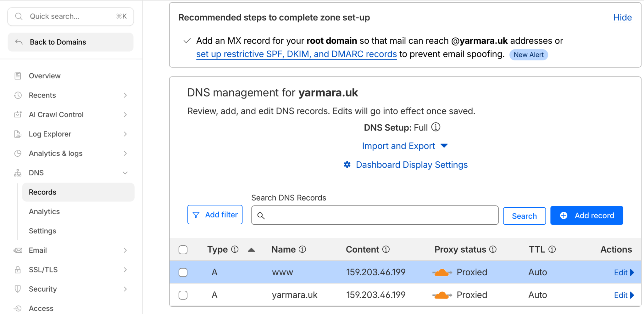Screen dimensions: 644x314
Task: Click the Recents clock icon
Action: [x=18, y=95]
